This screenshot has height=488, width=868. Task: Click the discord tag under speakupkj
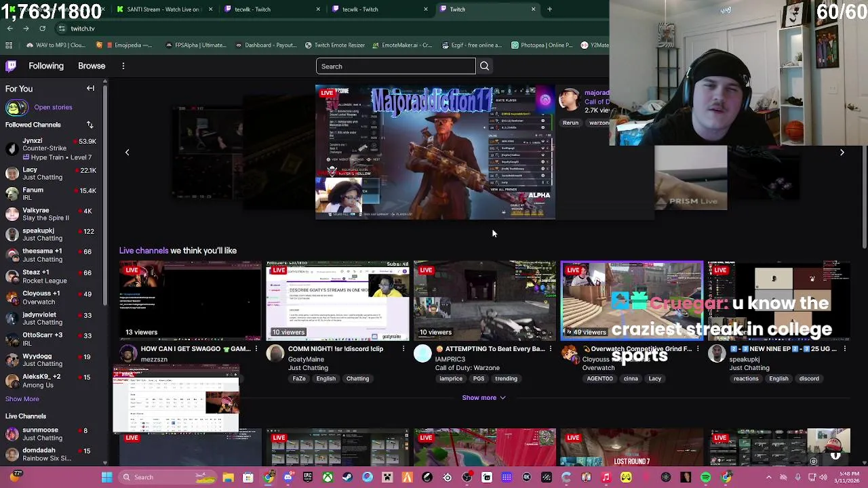pos(809,379)
